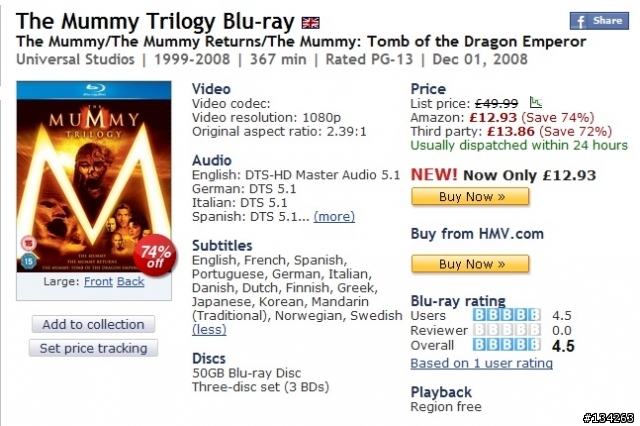The height and width of the screenshot is (426, 640).
Task: Click the 74% off red badge
Action: [155, 256]
